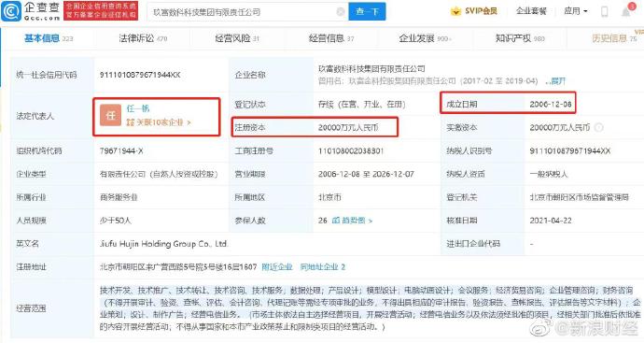Click the 企查查 logo icon
Screen dimensions: 644x343
click(11, 11)
